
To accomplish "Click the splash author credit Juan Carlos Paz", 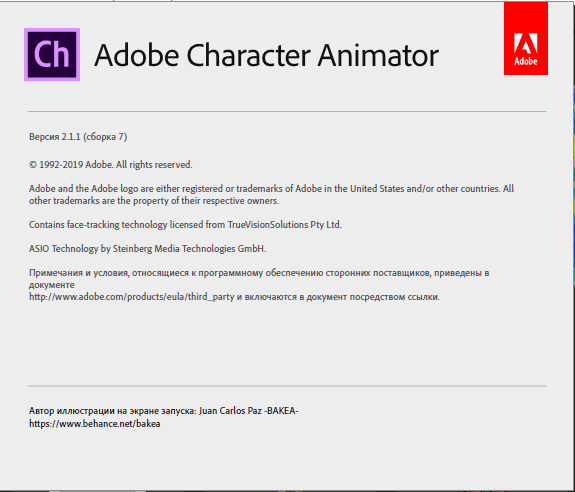I will 164,411.
